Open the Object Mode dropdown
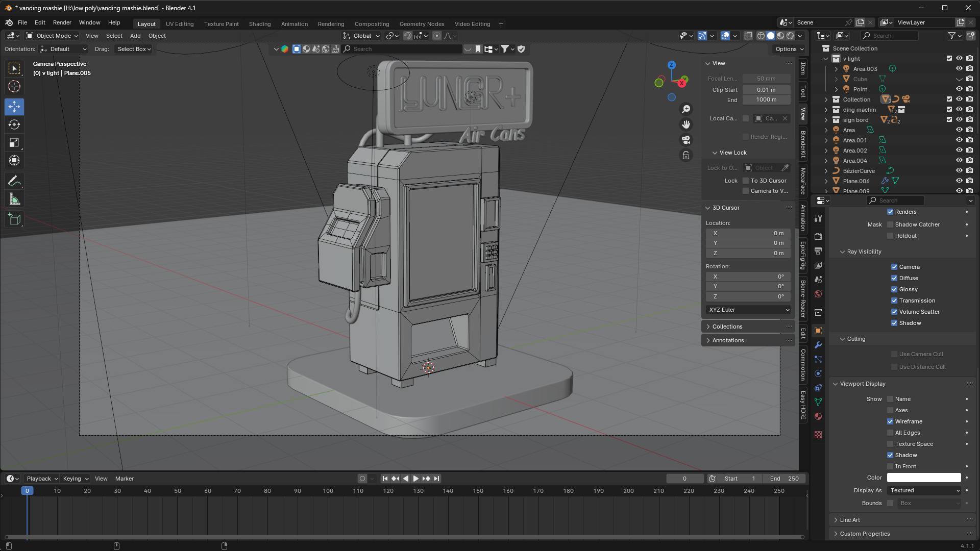The width and height of the screenshot is (980, 551). tap(52, 36)
